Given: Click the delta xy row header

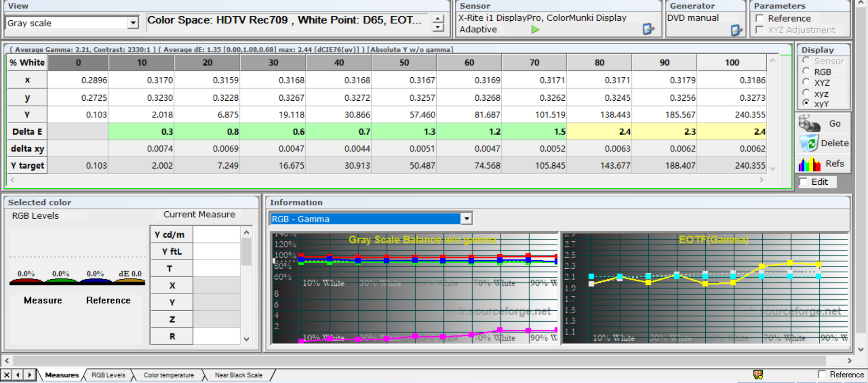Looking at the screenshot, I should pyautogui.click(x=27, y=149).
